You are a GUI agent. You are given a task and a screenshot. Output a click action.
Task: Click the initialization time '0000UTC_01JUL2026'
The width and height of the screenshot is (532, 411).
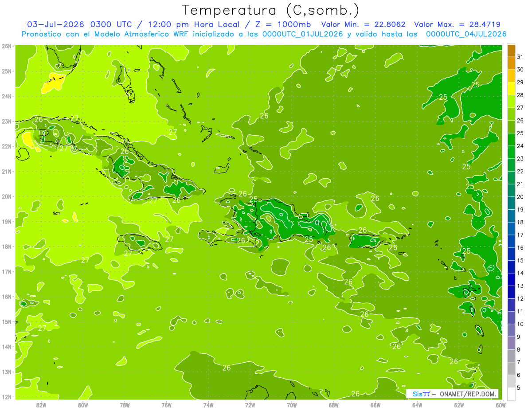point(303,34)
